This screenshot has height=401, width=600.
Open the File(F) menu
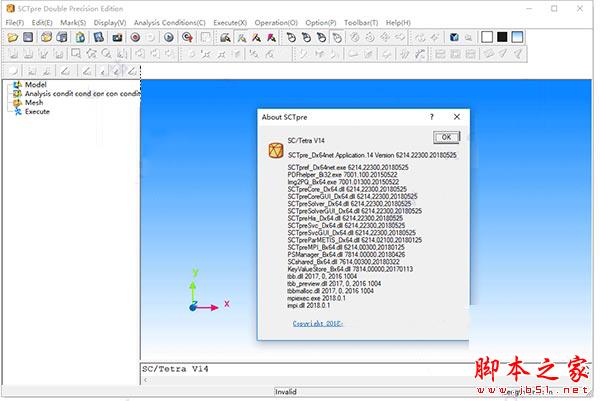pyautogui.click(x=15, y=23)
